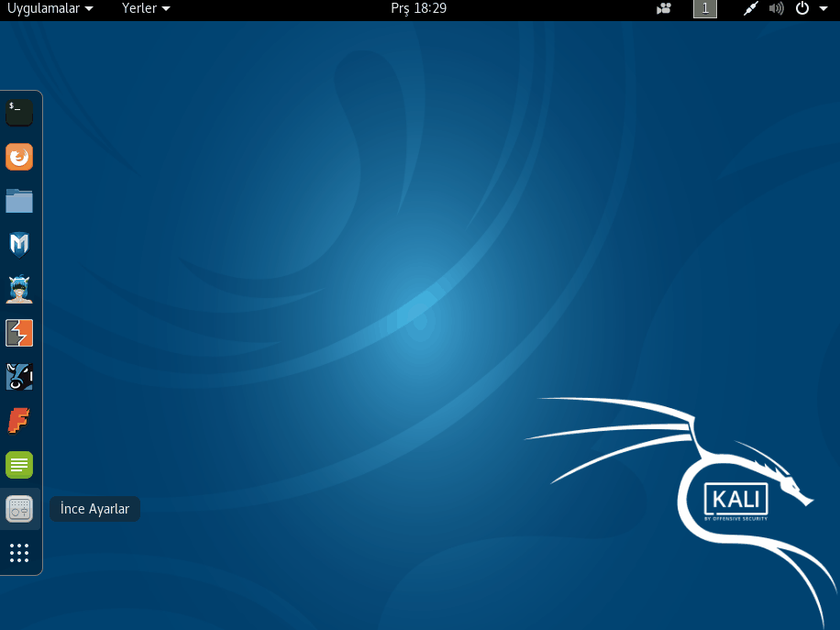Open BeEF XSS framework icon
Viewport: 840px width, 630px height.
(x=19, y=377)
